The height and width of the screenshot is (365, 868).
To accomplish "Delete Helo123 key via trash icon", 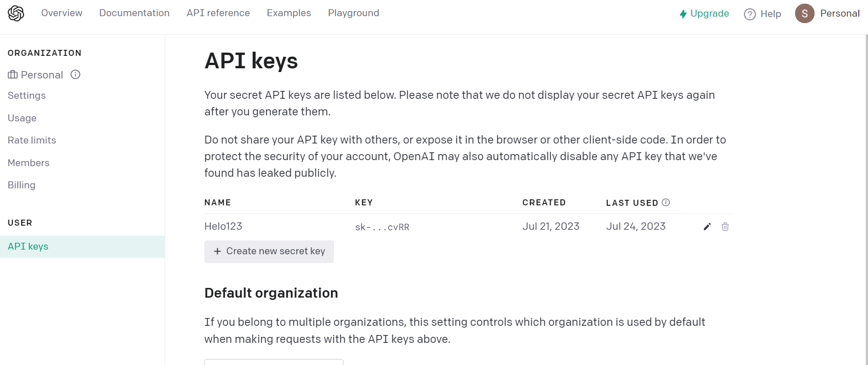I will 725,227.
